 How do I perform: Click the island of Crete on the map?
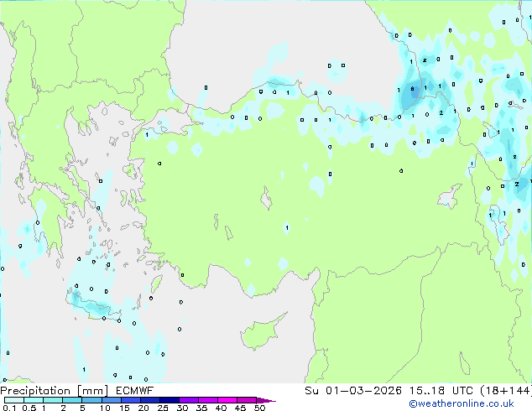click(93, 307)
